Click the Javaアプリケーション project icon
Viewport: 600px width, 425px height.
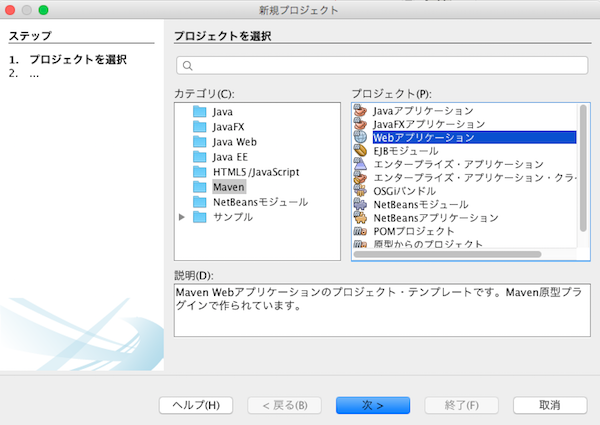[x=360, y=111]
